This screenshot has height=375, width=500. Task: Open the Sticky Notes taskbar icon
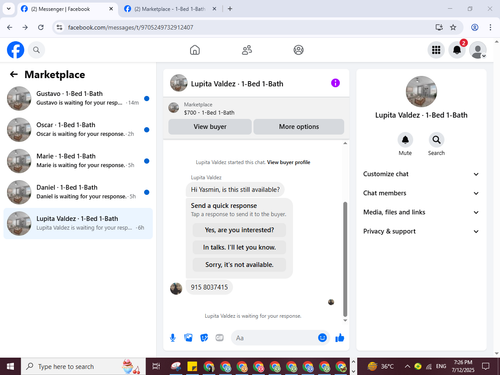tap(192, 367)
